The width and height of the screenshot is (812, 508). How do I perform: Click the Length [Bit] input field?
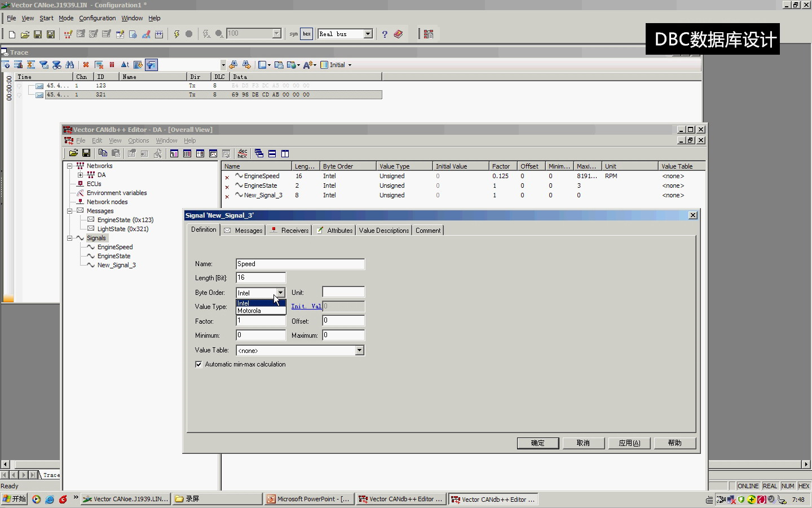[261, 277]
